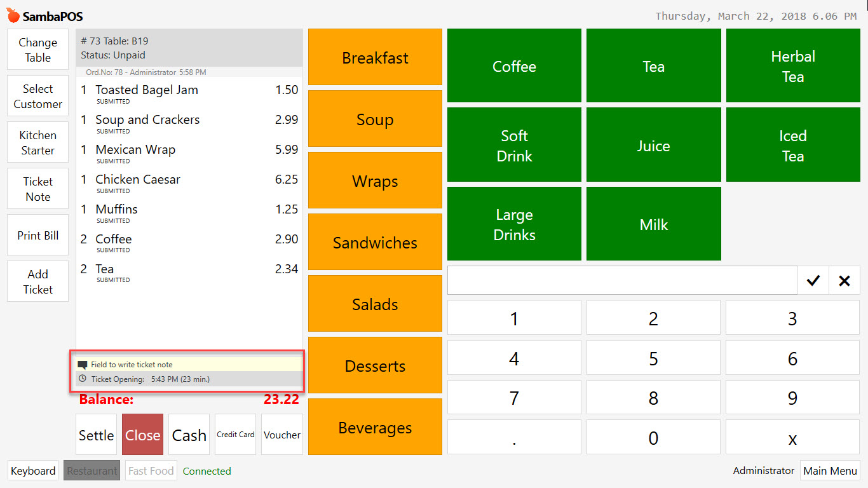Image resolution: width=868 pixels, height=488 pixels.
Task: Pay with Credit Card
Action: 235,434
